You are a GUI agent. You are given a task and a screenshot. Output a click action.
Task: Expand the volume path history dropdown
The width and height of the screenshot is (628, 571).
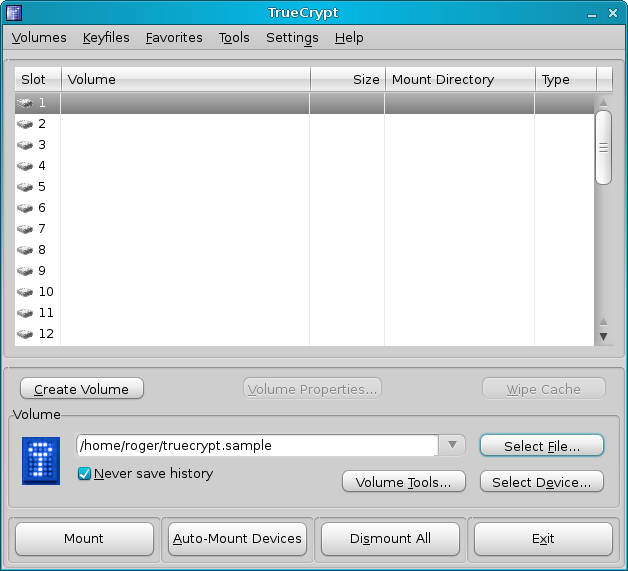452,445
